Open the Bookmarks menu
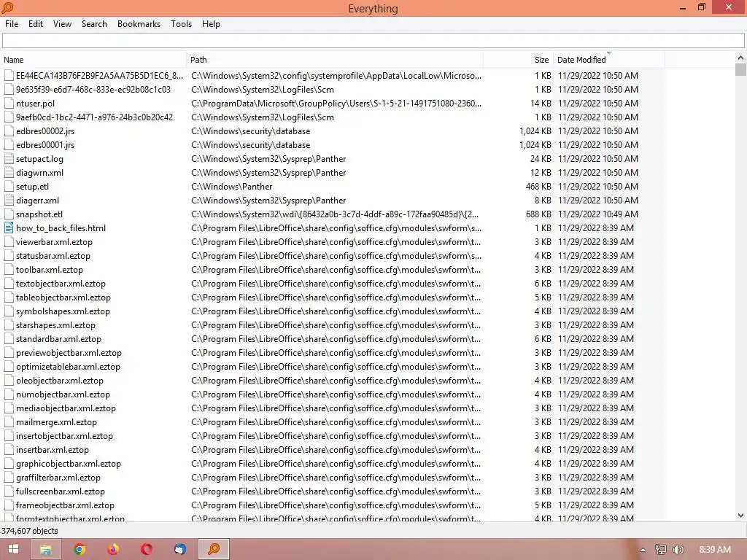 [139, 24]
